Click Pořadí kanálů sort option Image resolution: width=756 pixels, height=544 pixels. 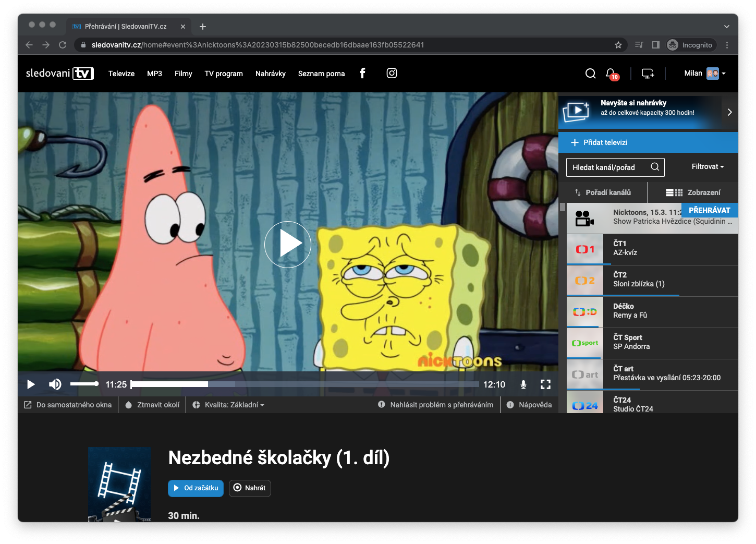tap(603, 192)
